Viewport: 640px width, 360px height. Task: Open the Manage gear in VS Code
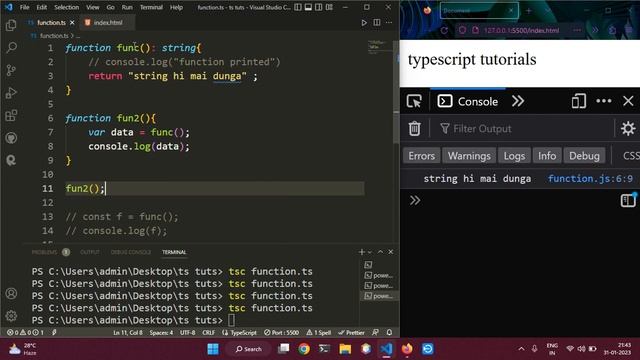click(x=11, y=316)
